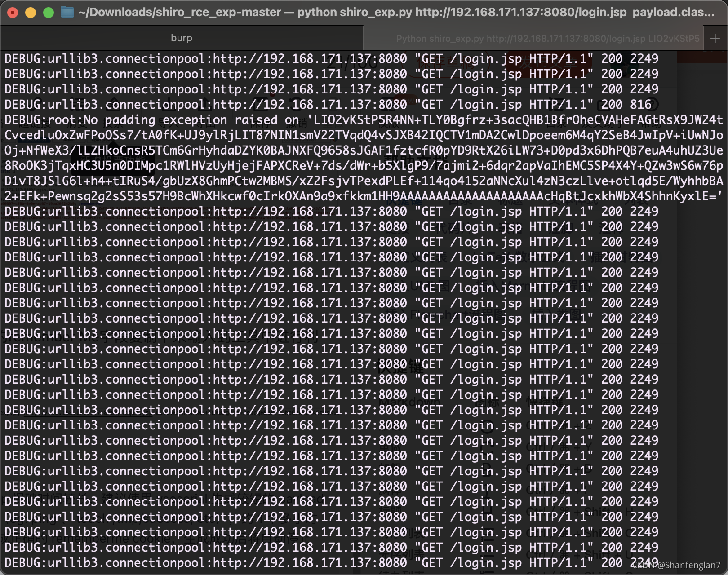
Task: Click payload line starting 'CvcedluOxZwFPoOSs7'
Action: coord(364,135)
